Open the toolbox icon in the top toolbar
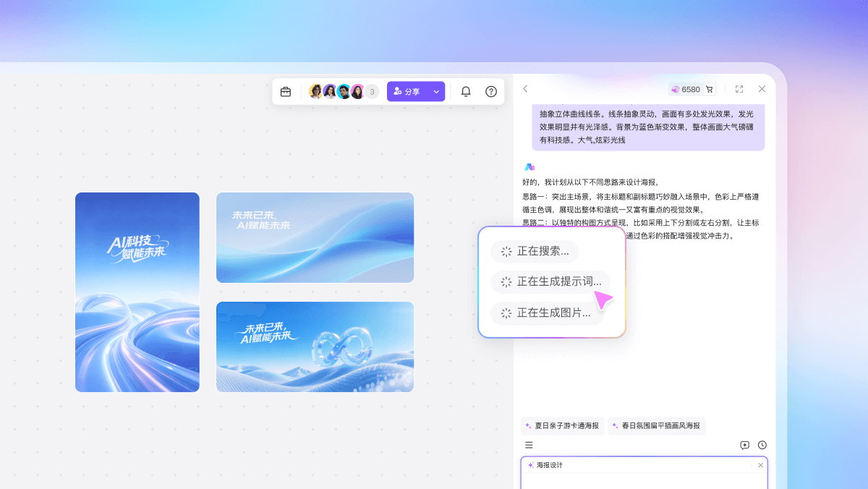This screenshot has height=489, width=868. point(286,91)
